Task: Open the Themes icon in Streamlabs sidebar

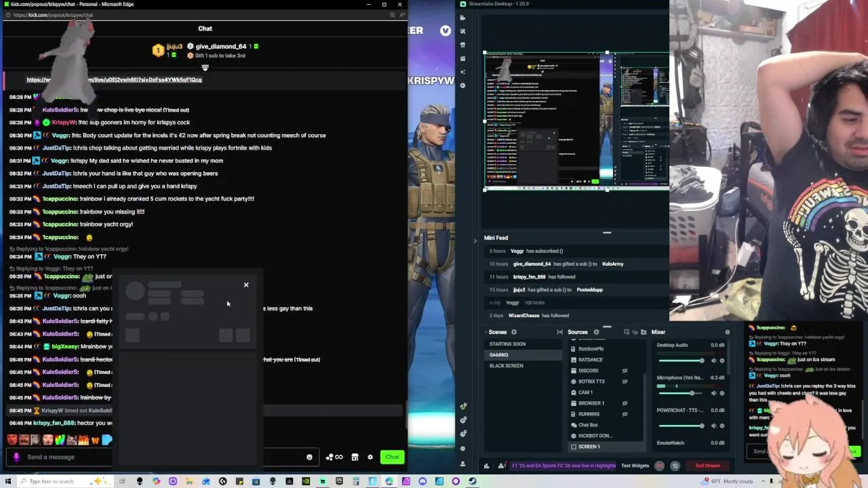Action: pos(462,31)
